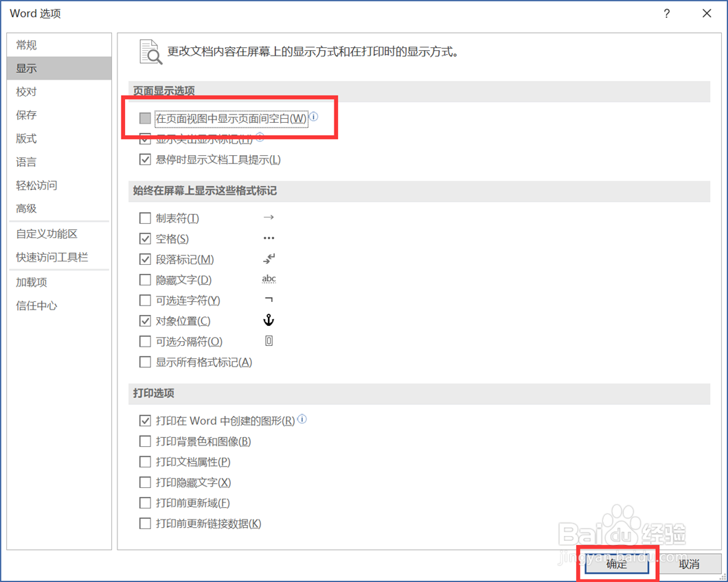Click the optional hyphen symbol icon
The height and width of the screenshot is (582, 728).
[x=269, y=299]
